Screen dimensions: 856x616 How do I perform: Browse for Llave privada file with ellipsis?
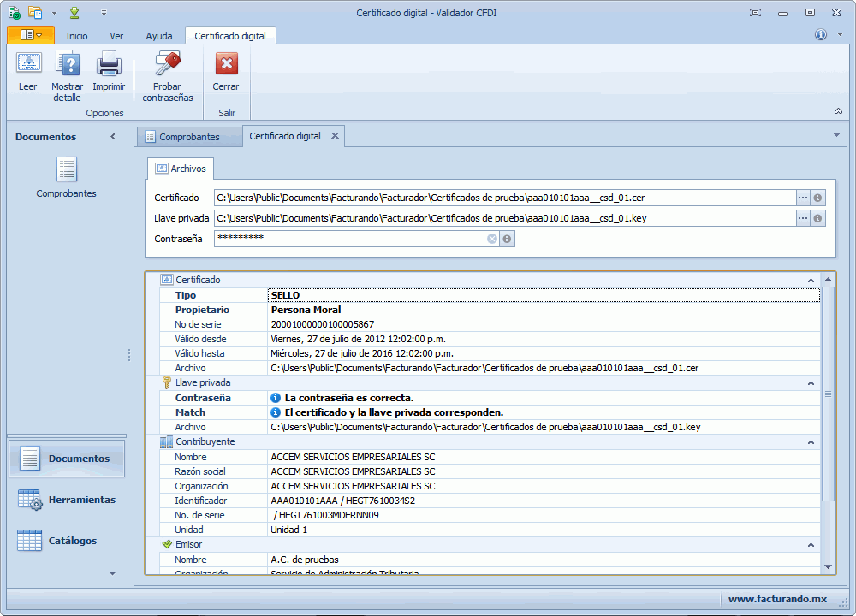(x=803, y=218)
